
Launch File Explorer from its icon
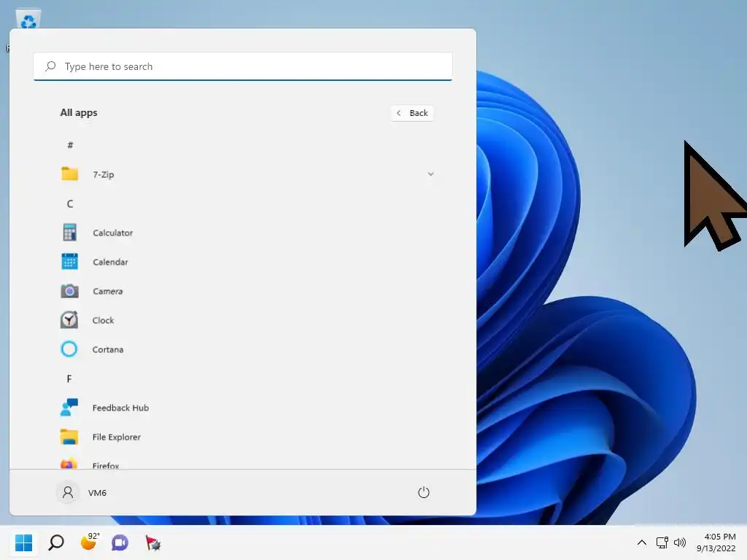coord(69,437)
